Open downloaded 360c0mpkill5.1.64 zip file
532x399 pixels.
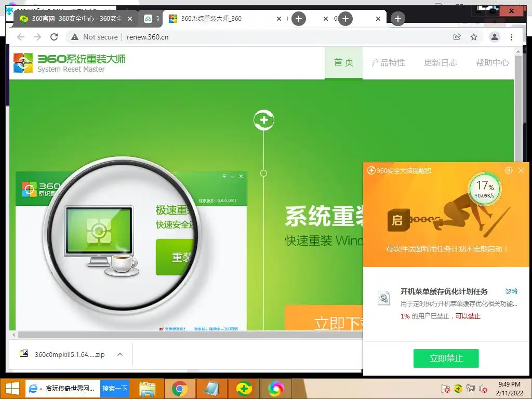(63, 354)
